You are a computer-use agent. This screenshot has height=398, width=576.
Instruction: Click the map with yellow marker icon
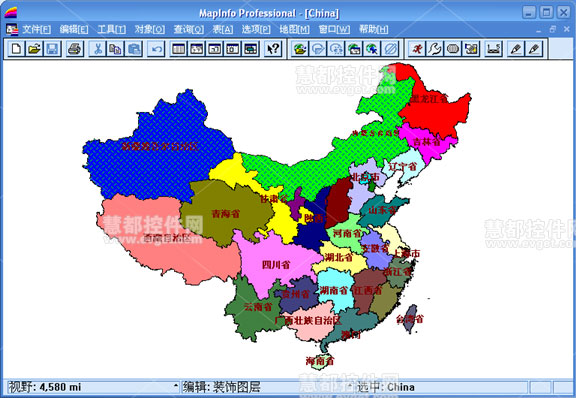[471, 49]
